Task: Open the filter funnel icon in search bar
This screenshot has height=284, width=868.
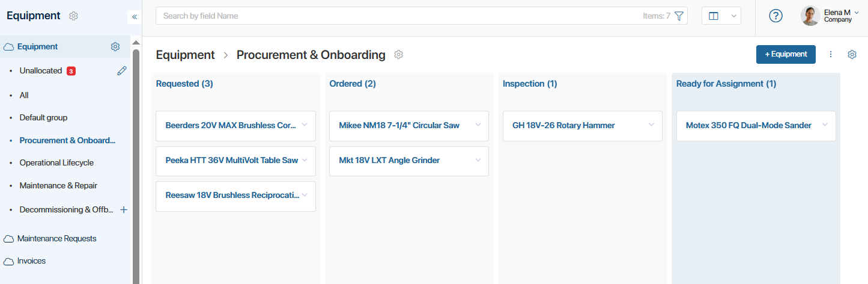Action: pyautogui.click(x=679, y=16)
